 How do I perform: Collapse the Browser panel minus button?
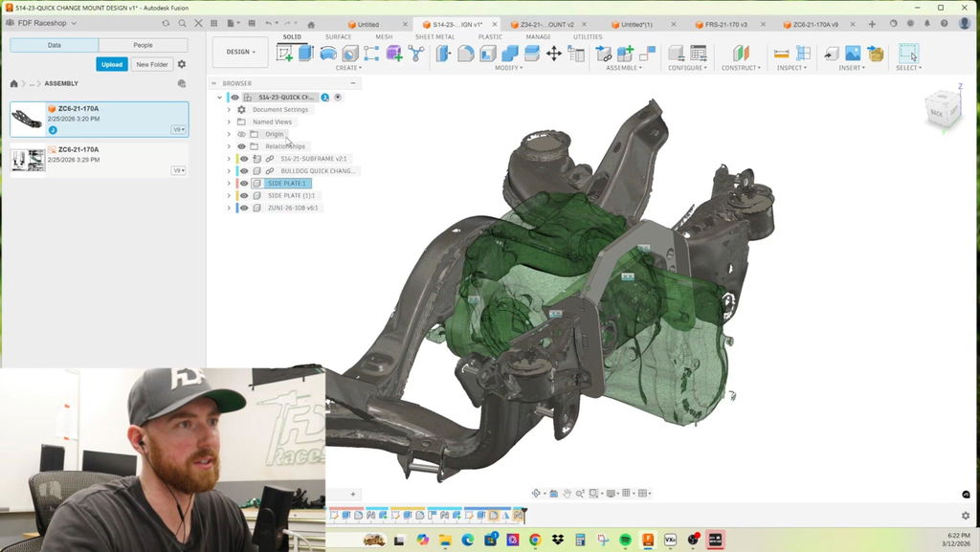coord(353,83)
